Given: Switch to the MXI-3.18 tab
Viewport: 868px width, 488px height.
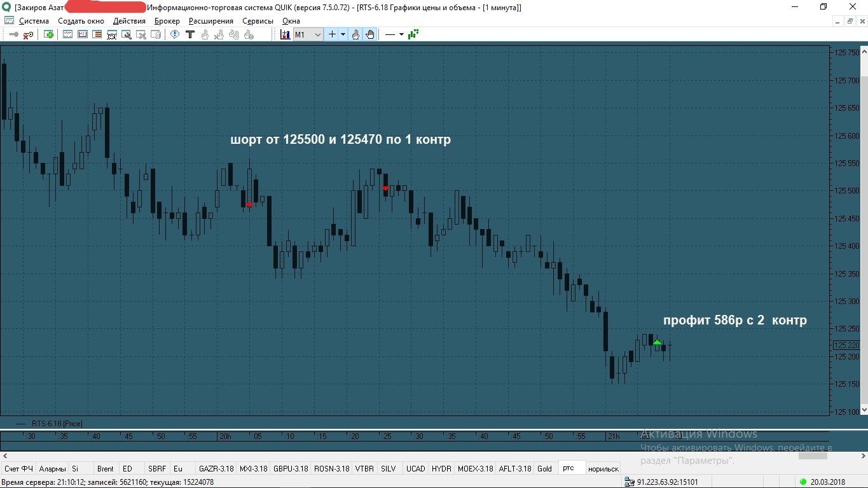Looking at the screenshot, I should 253,468.
